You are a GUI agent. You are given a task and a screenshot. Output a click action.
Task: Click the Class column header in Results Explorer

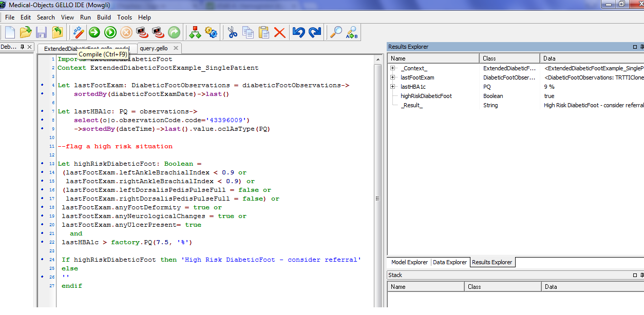coord(510,58)
